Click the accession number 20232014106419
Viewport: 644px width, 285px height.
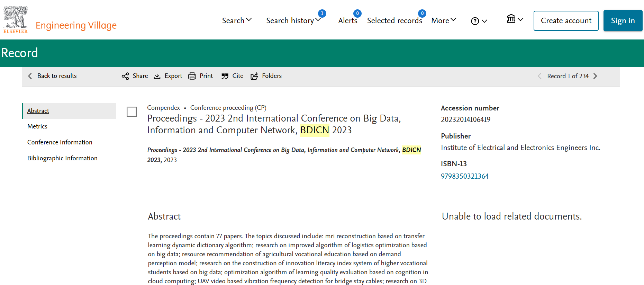click(x=465, y=119)
